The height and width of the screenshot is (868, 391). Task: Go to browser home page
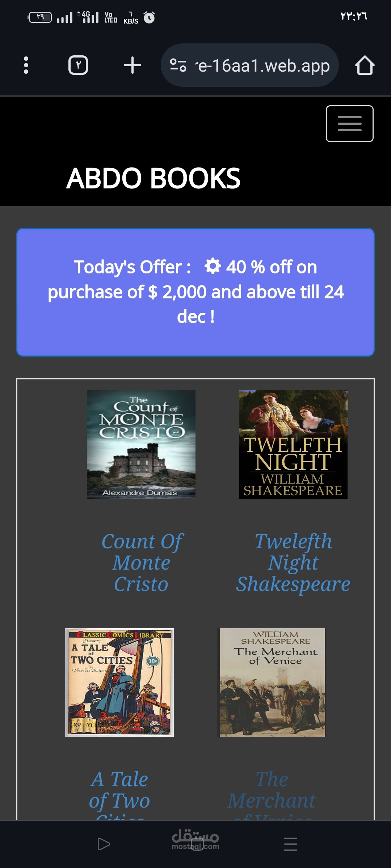[365, 65]
